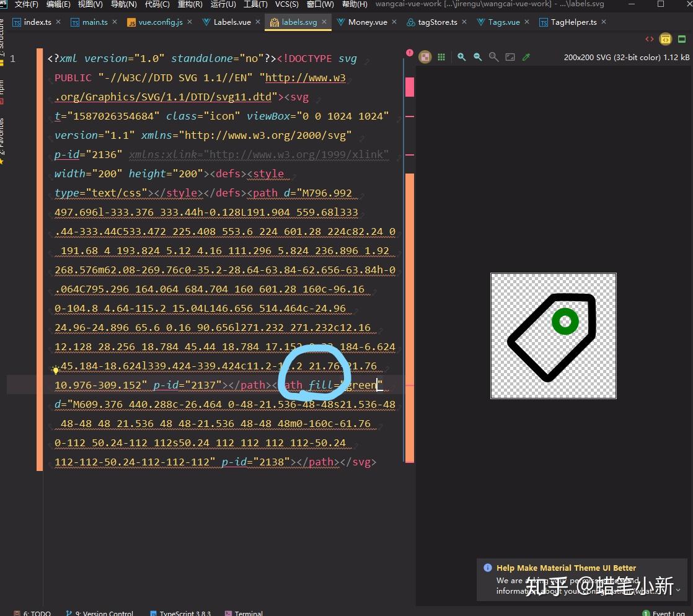Open the 帮助(H) menu
This screenshot has width=693, height=616.
pos(355,4)
